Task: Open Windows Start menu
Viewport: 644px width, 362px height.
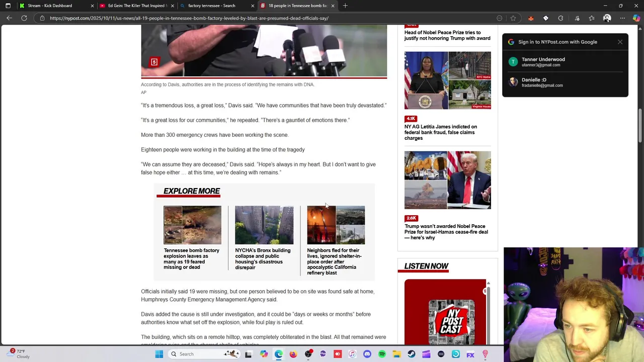Action: [x=159, y=354]
